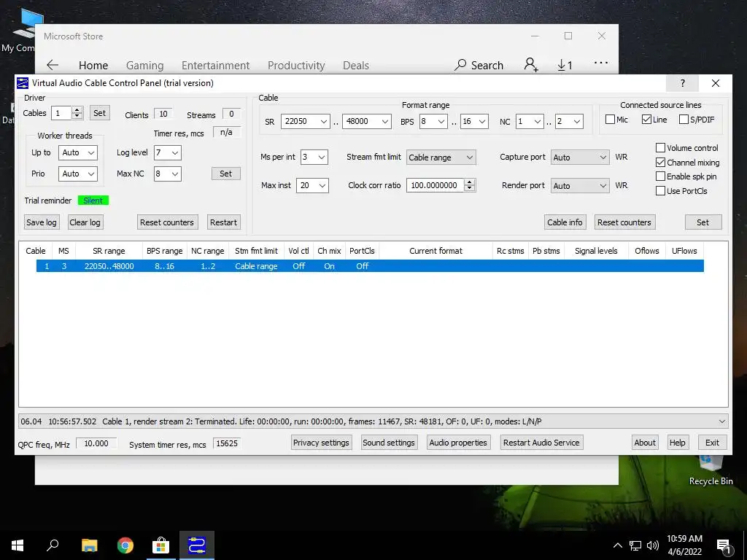This screenshot has width=747, height=560.
Task: Click the Clock corr ratio input field
Action: point(436,185)
